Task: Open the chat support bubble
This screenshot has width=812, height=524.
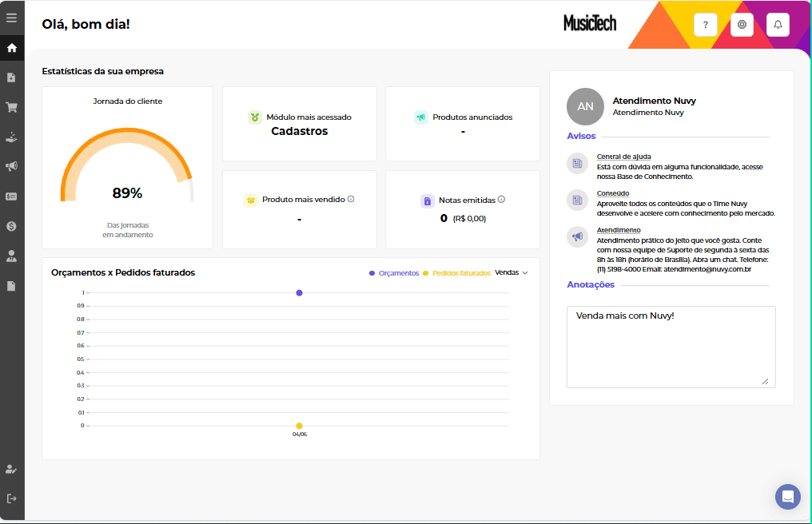Action: click(x=787, y=496)
